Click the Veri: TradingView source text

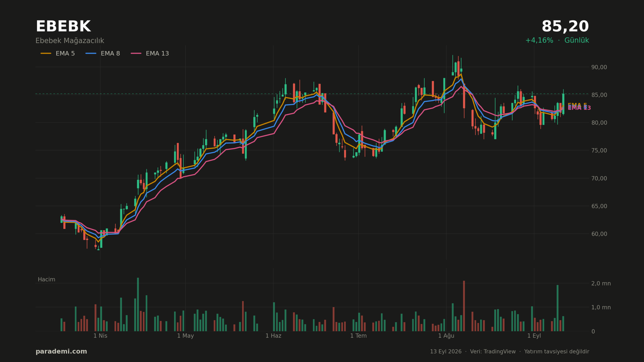point(493,352)
